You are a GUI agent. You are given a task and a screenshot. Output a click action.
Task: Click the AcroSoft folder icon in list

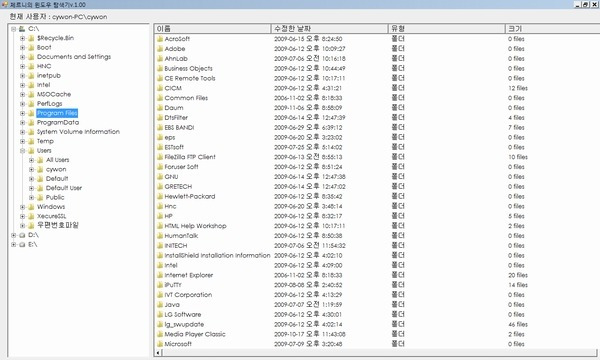click(160, 39)
